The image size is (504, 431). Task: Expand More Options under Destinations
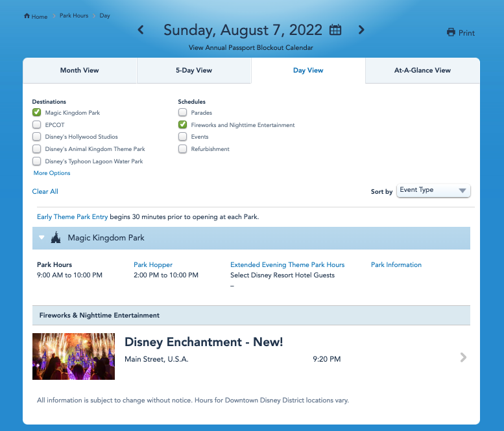52,173
